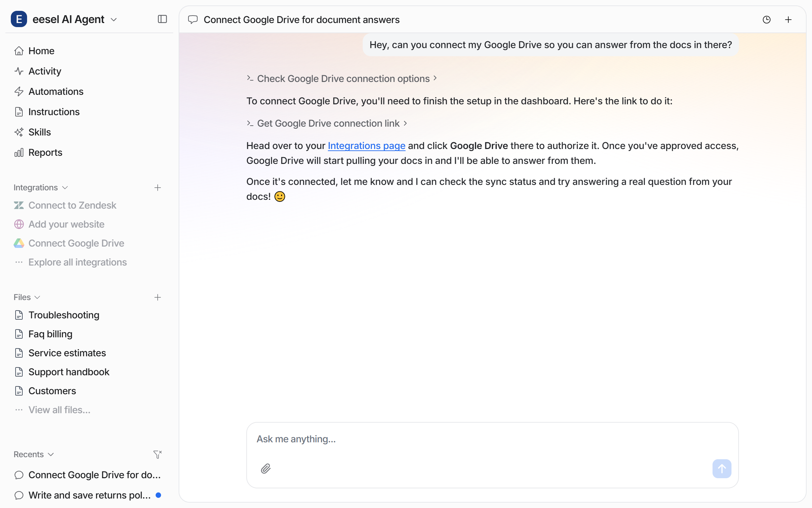Add a new integration with plus icon
Image resolution: width=812 pixels, height=508 pixels.
(158, 188)
